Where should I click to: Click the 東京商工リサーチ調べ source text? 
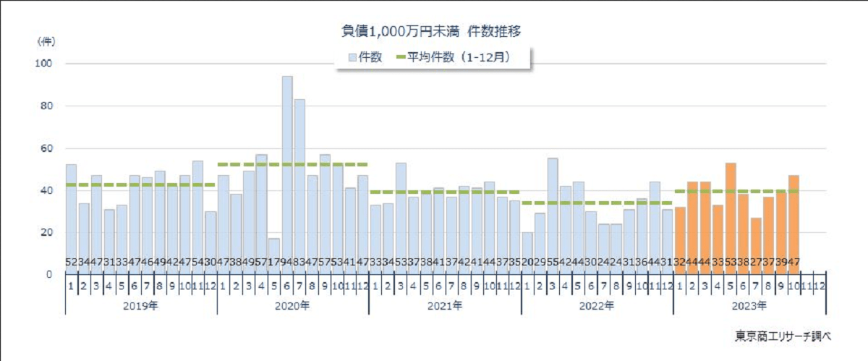click(x=783, y=336)
